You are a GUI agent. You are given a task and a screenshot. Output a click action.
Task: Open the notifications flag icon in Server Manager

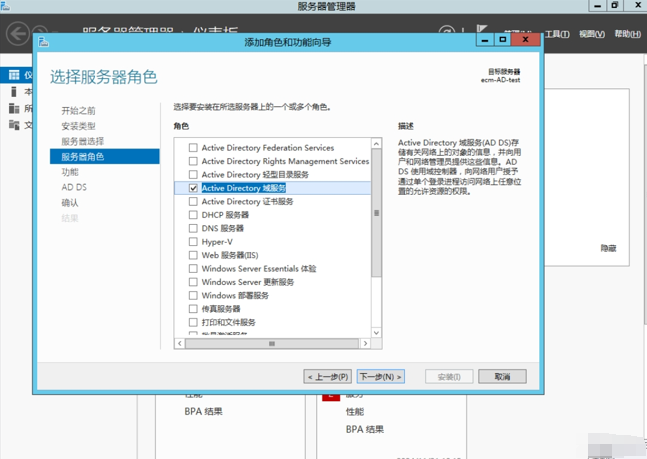point(482,28)
